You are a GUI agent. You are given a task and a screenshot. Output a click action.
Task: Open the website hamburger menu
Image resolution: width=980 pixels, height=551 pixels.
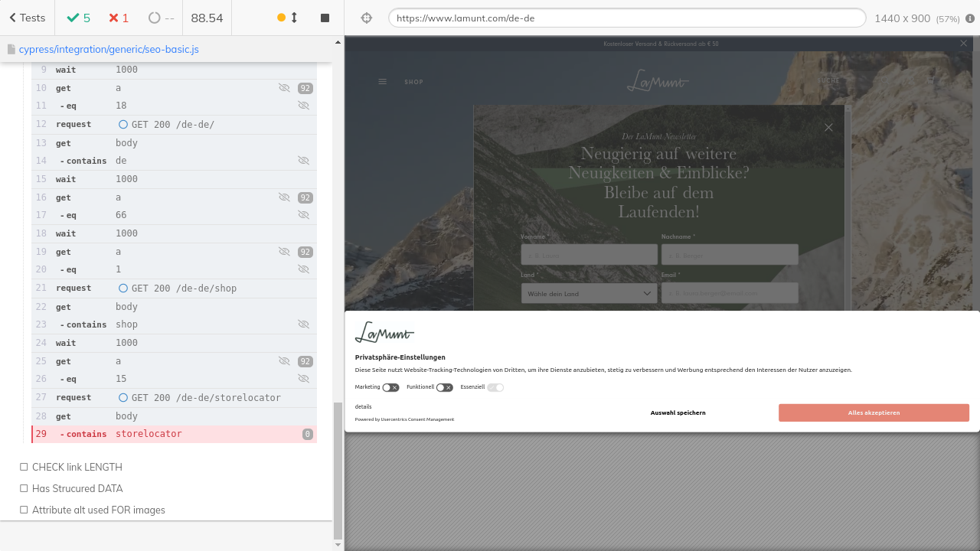tap(383, 82)
